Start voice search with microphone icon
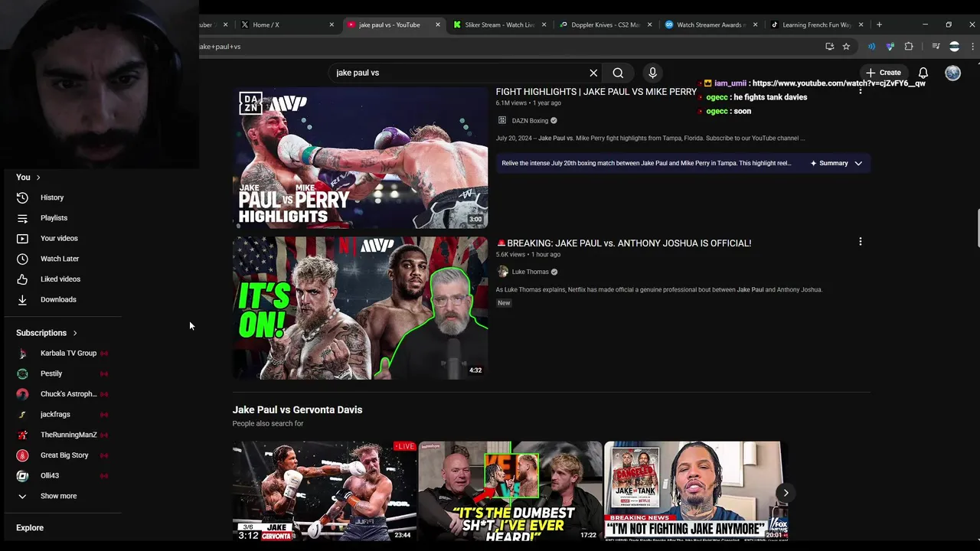980x551 pixels. pos(652,73)
